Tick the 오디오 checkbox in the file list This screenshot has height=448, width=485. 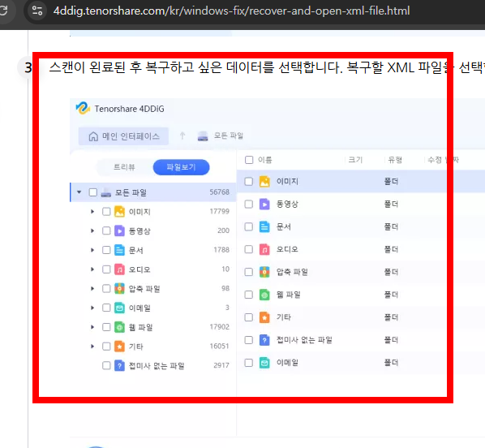(x=249, y=249)
